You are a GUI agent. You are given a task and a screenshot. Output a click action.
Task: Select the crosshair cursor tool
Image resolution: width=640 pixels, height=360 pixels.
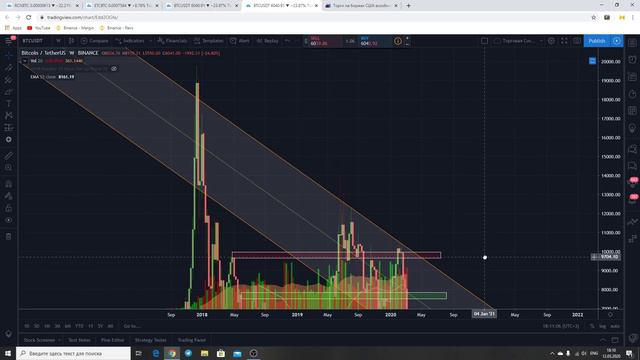[9, 56]
